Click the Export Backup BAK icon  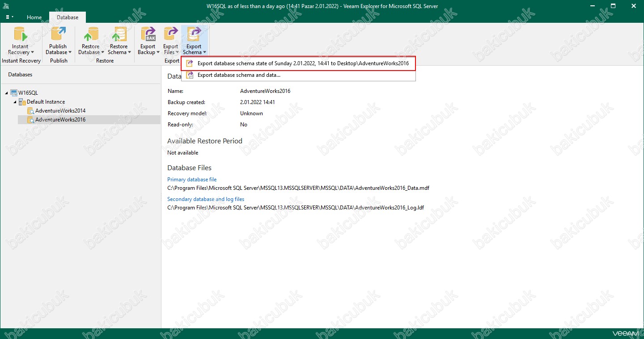pos(148,34)
